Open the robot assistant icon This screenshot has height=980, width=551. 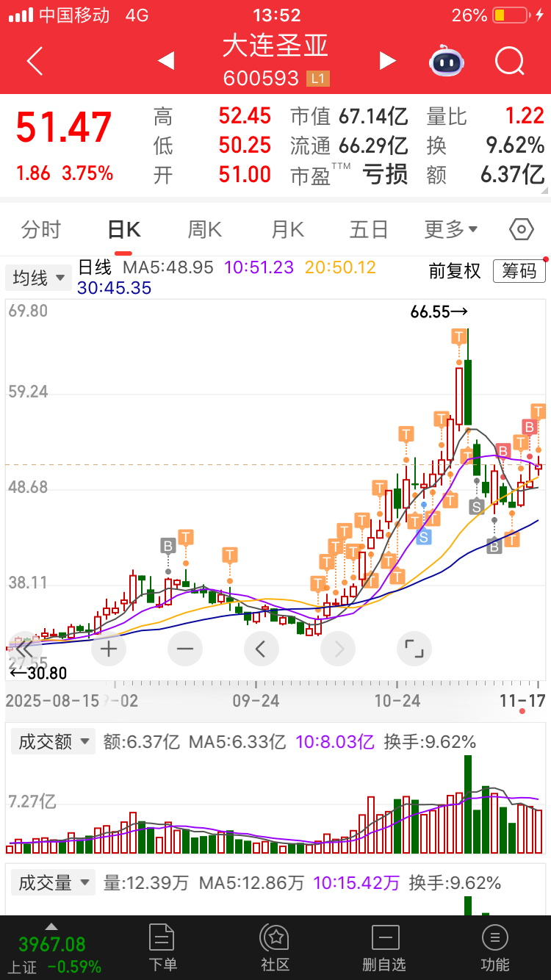[x=446, y=60]
